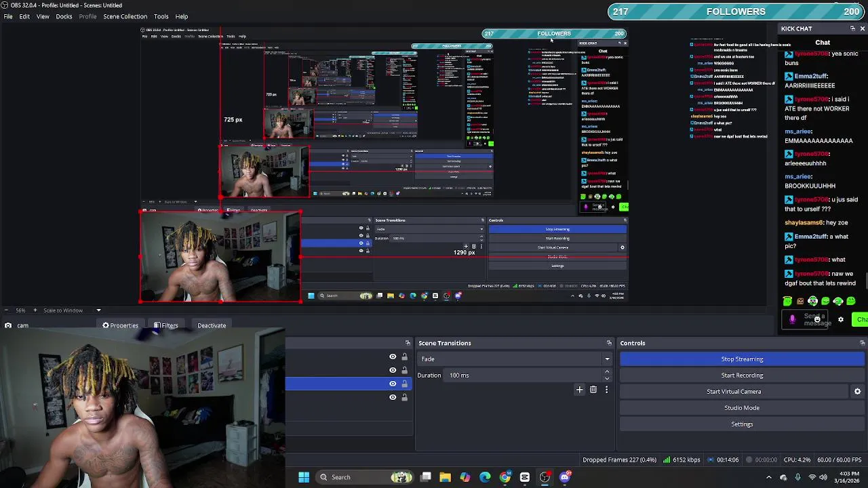The image size is (868, 488).
Task: Open the Scene Collection menu
Action: [x=125, y=16]
